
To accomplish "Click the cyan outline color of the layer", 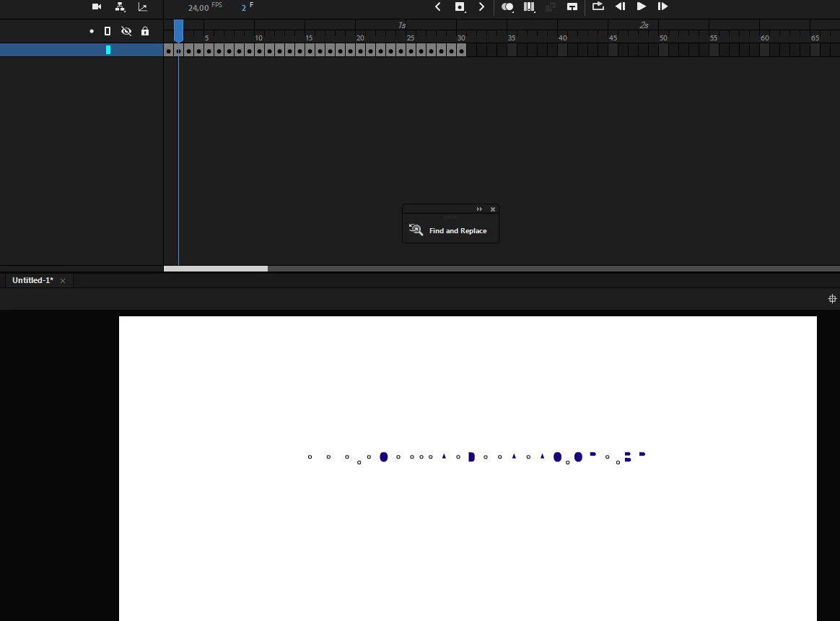I will (x=108, y=50).
